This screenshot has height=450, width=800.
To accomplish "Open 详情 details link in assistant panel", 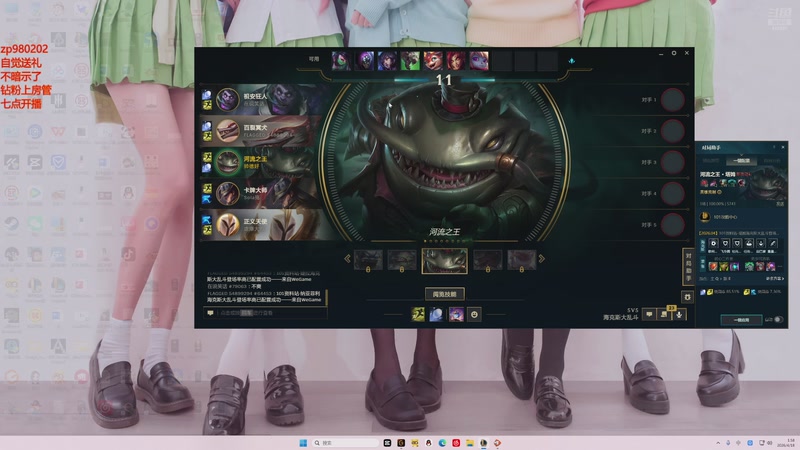I will (780, 204).
